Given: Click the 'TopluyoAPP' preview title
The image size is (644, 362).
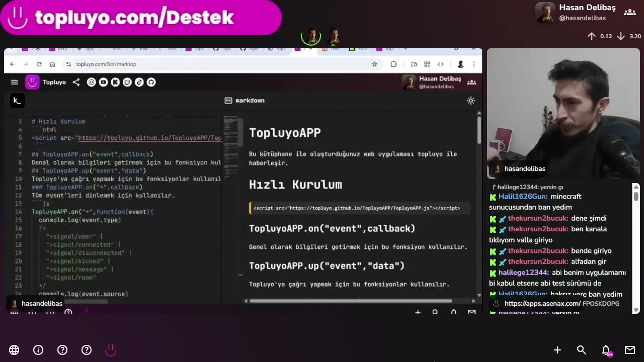Looking at the screenshot, I should (285, 133).
